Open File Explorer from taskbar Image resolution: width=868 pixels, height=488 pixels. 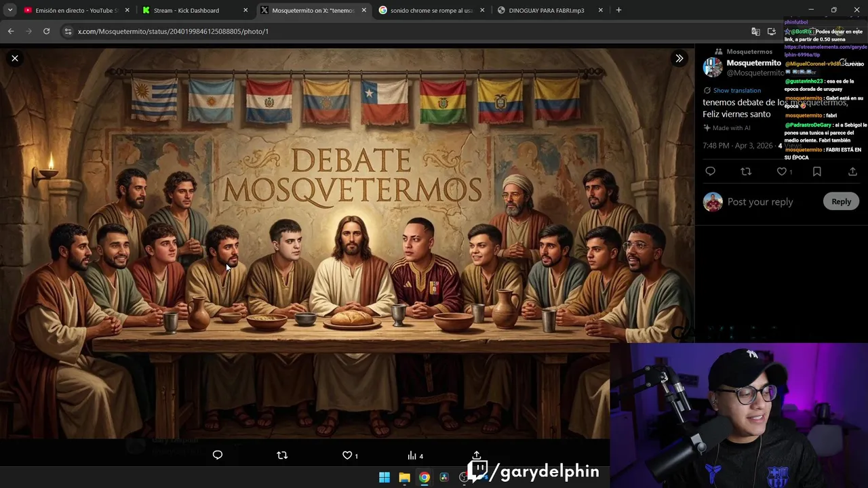tap(404, 477)
